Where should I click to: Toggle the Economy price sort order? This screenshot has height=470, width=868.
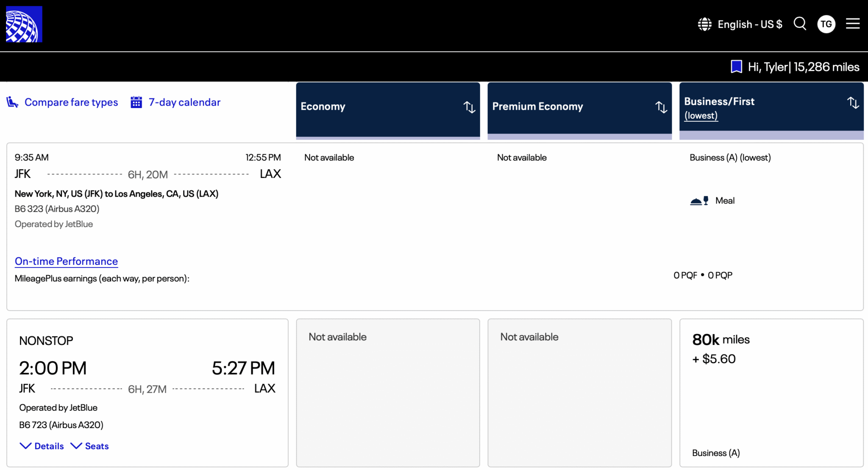point(469,107)
